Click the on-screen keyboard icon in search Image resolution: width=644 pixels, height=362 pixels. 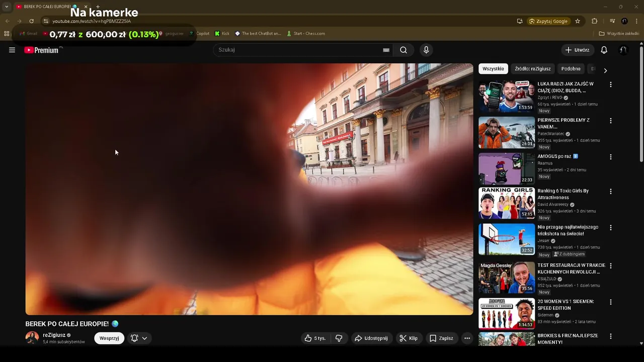pos(386,50)
